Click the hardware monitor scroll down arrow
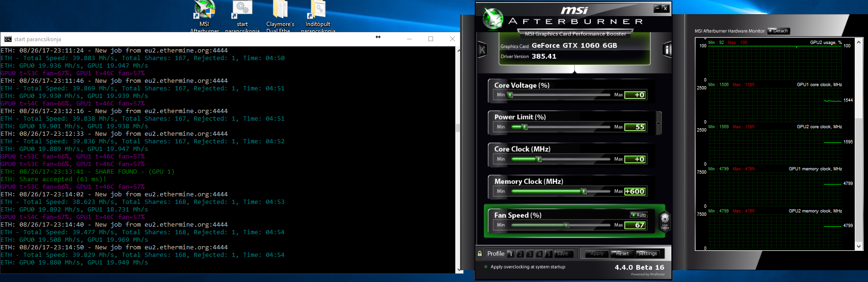868x282 pixels. (x=859, y=247)
